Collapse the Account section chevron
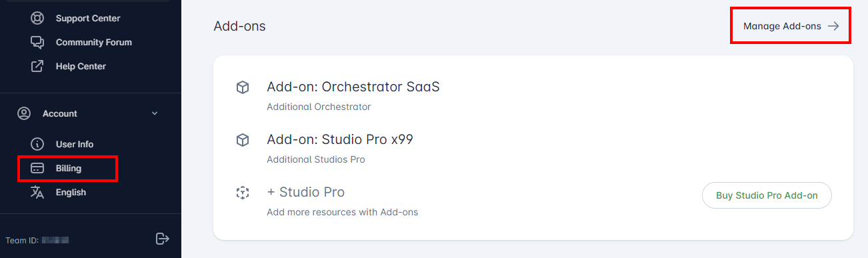Screen dimensions: 868x258 coord(155,113)
